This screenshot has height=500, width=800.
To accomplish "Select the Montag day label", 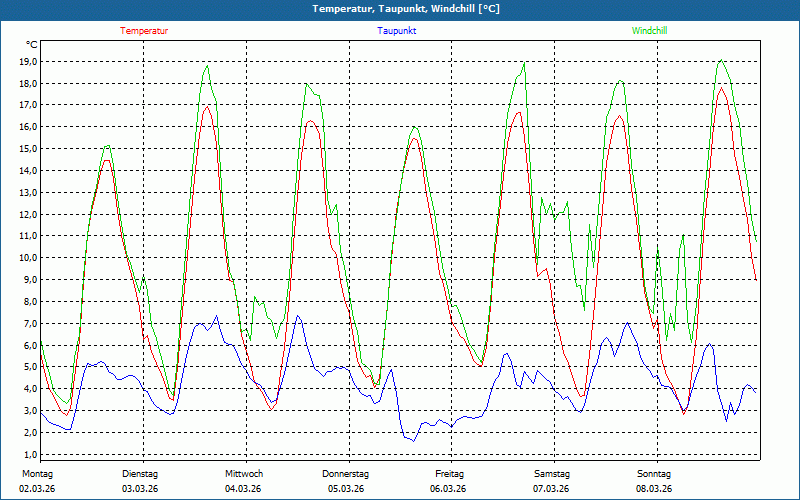I will [37, 474].
